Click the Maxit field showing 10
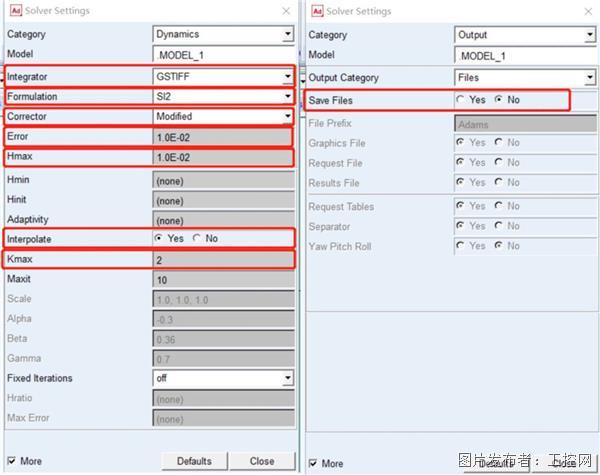The width and height of the screenshot is (600, 475). (224, 280)
